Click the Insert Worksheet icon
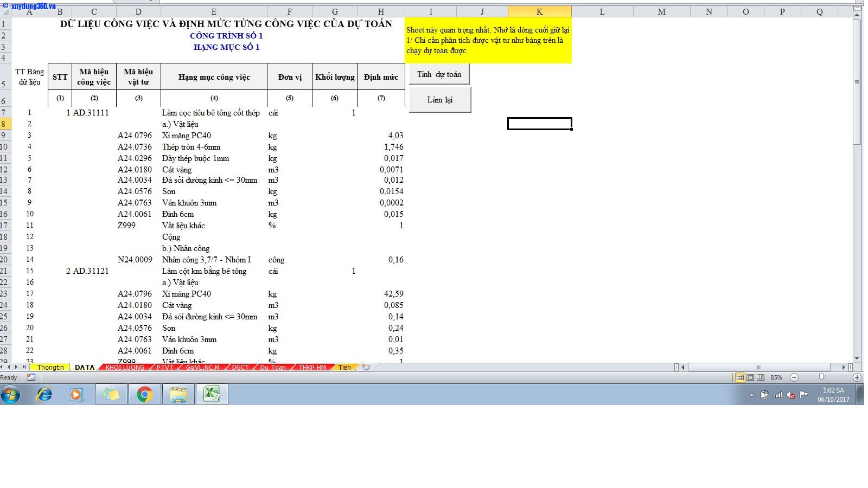Screen dimensions: 868x488 pyautogui.click(x=366, y=368)
